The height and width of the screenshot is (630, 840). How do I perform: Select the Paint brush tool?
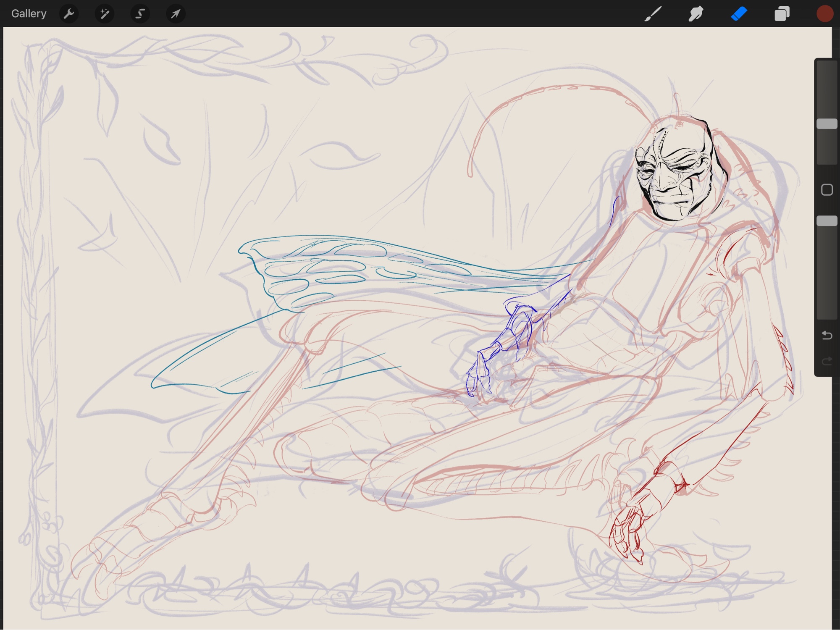(x=653, y=14)
